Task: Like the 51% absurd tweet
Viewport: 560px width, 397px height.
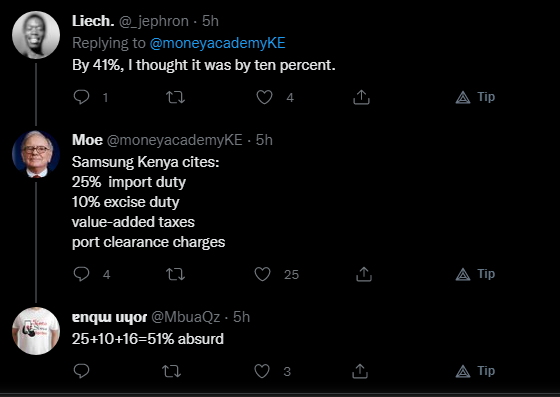Action: 262,371
